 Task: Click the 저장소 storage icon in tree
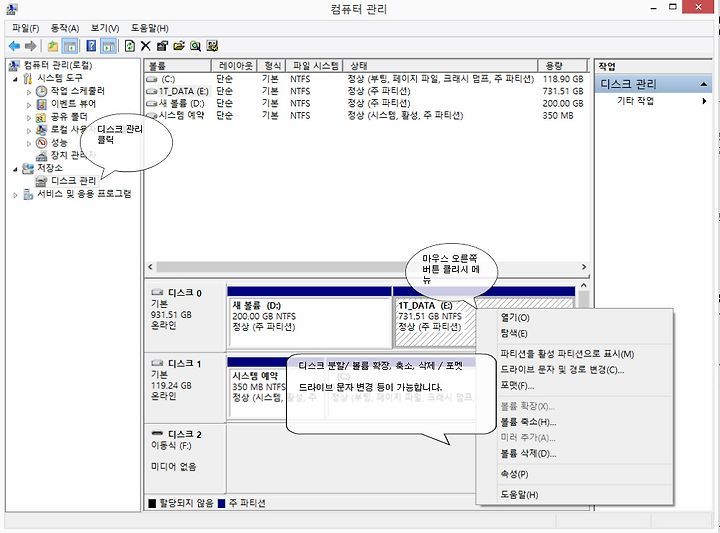click(x=28, y=168)
